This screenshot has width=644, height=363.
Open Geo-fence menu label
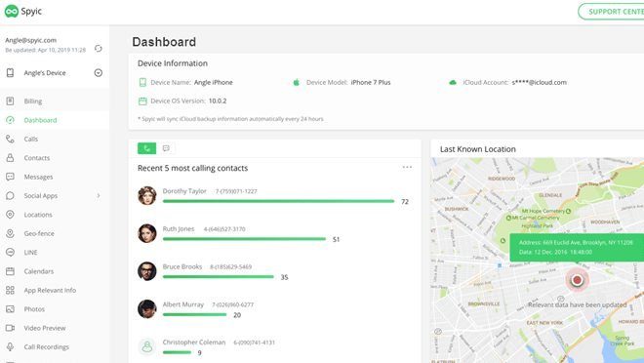click(39, 233)
